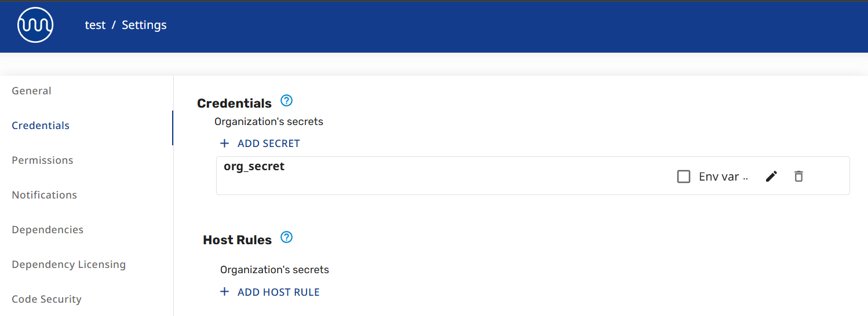Open General settings tab
The width and height of the screenshot is (868, 316).
pyautogui.click(x=32, y=91)
